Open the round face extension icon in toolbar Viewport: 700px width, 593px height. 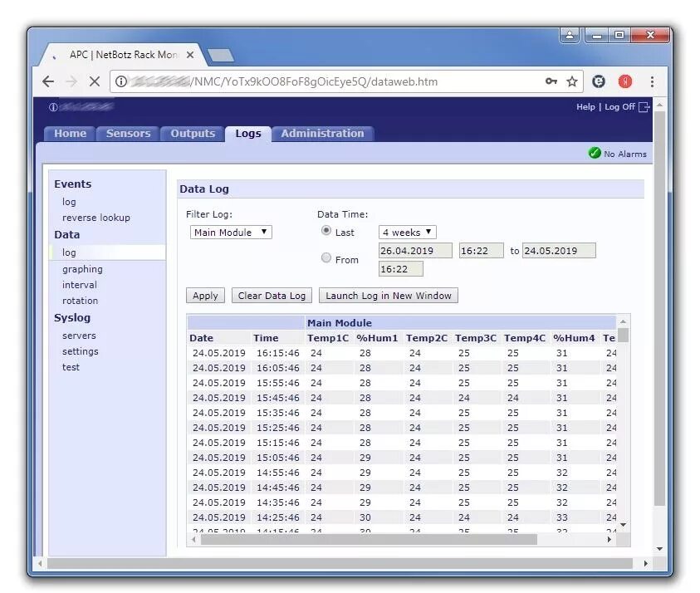point(599,81)
